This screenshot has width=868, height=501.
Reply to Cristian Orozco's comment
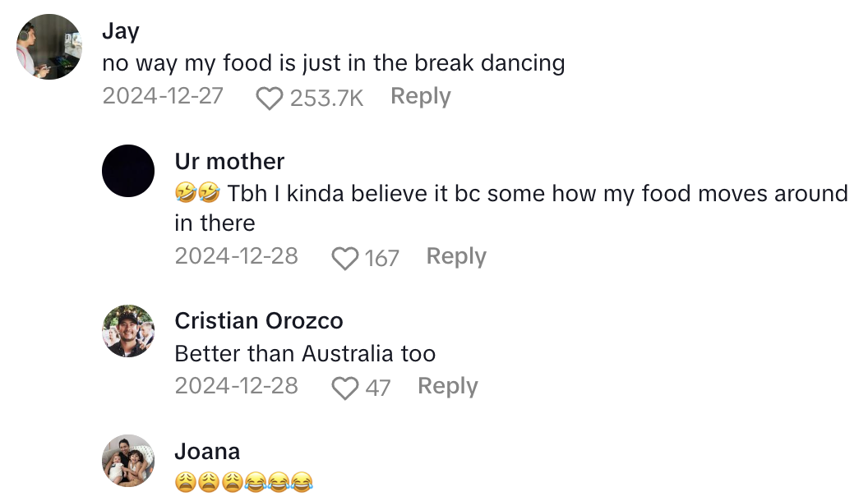(x=447, y=386)
